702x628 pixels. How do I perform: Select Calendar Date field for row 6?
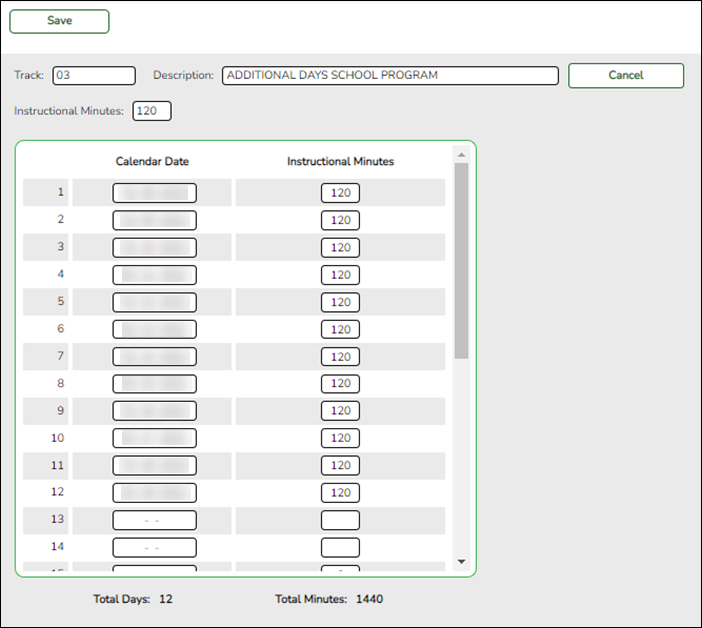(x=154, y=329)
